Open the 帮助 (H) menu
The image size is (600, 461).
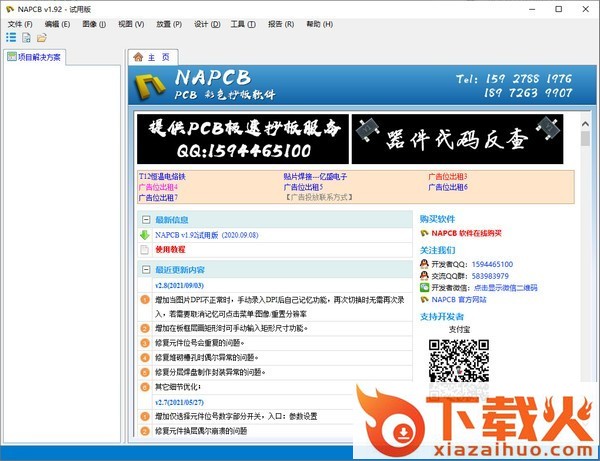320,24
